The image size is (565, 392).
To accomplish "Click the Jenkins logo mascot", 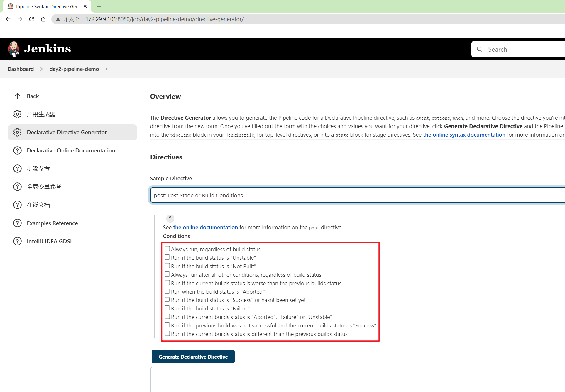I will tap(13, 49).
